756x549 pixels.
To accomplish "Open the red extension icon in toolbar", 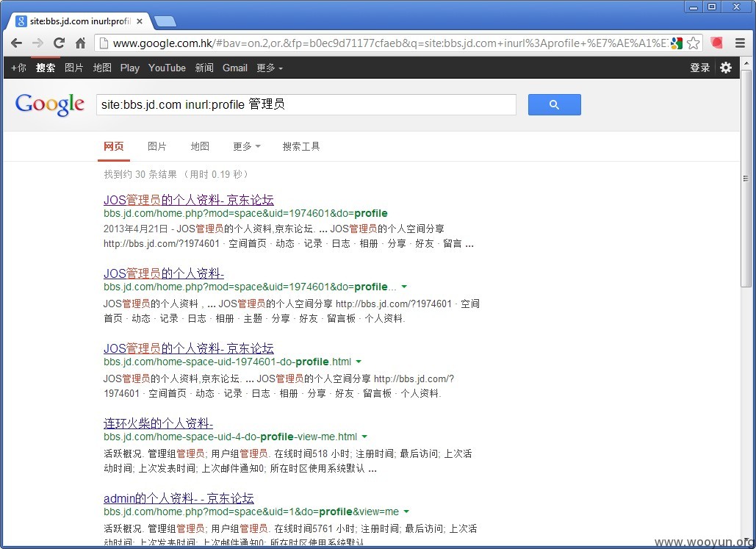I will pos(716,43).
